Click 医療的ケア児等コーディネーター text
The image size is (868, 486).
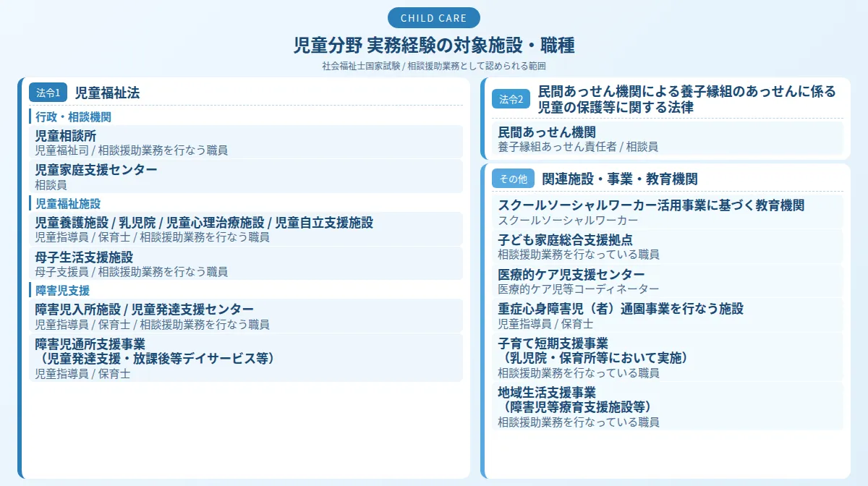point(579,289)
